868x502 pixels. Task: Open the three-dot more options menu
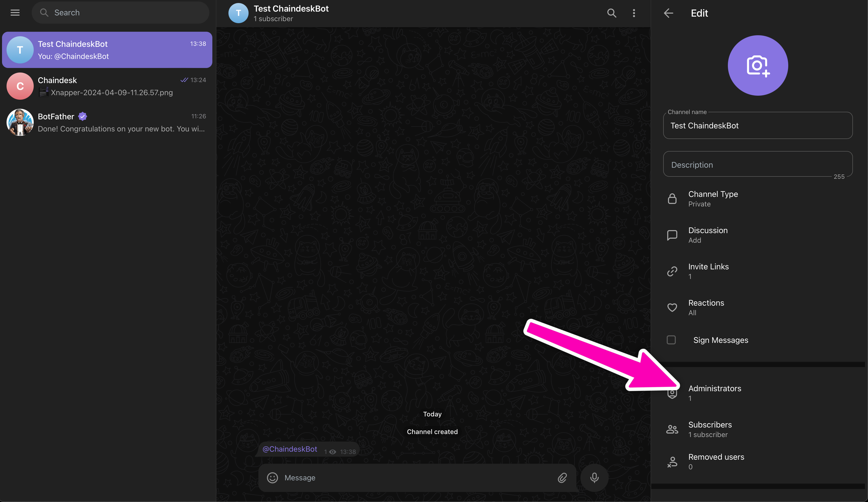coord(634,13)
